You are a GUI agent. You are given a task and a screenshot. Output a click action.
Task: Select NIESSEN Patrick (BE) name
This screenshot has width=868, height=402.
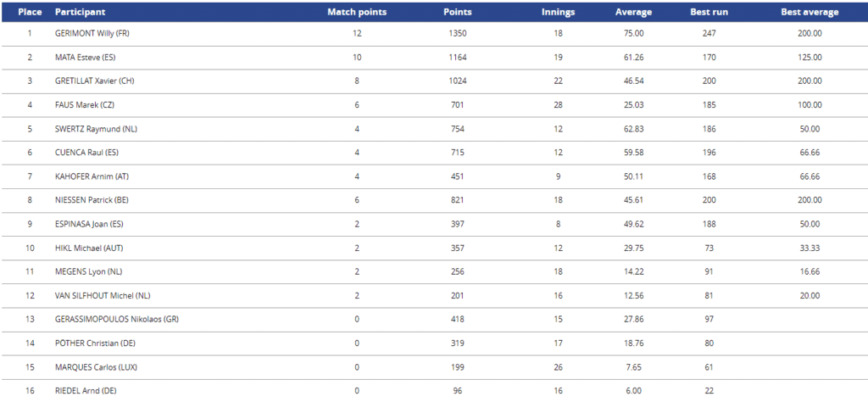[x=92, y=200]
